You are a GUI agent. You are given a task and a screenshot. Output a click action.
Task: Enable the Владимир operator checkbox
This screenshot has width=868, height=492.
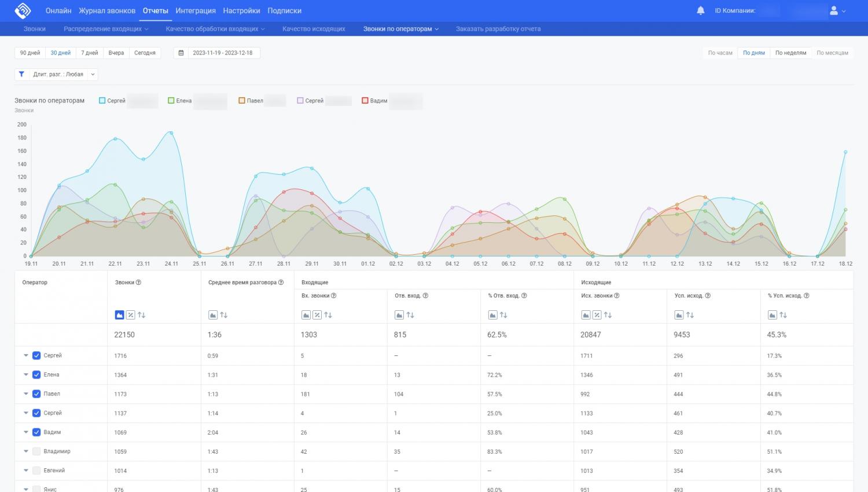tap(36, 451)
